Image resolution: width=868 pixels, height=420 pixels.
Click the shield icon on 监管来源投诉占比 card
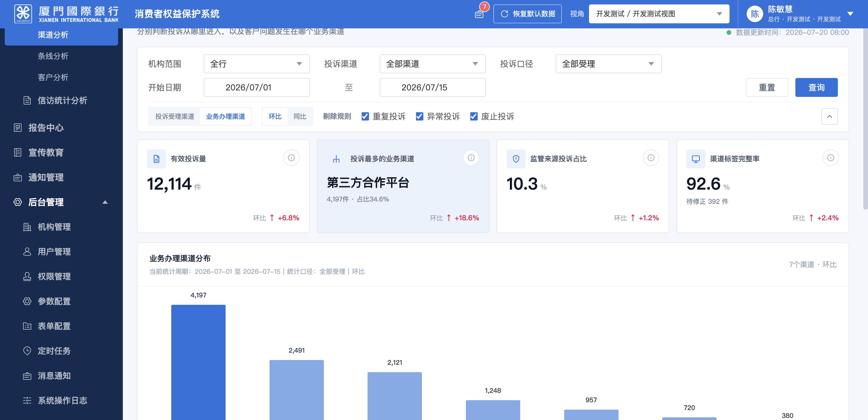pyautogui.click(x=516, y=159)
